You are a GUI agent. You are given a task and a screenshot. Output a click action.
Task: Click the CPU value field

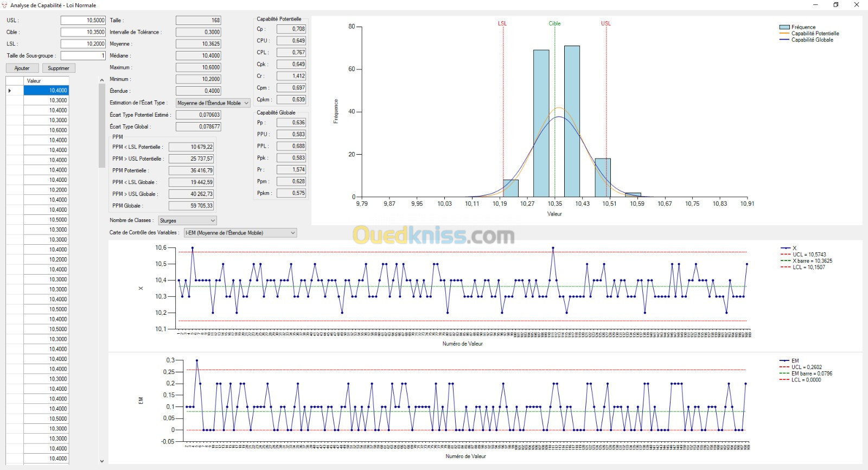coord(291,41)
